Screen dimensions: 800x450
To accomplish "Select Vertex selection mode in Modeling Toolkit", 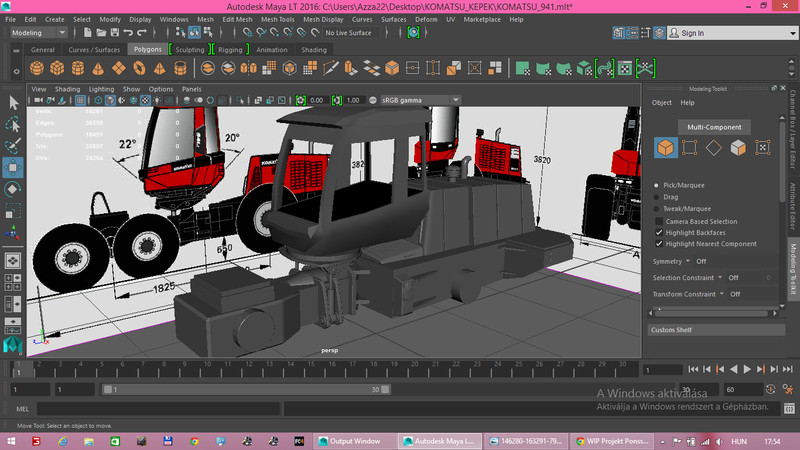I will click(x=689, y=148).
